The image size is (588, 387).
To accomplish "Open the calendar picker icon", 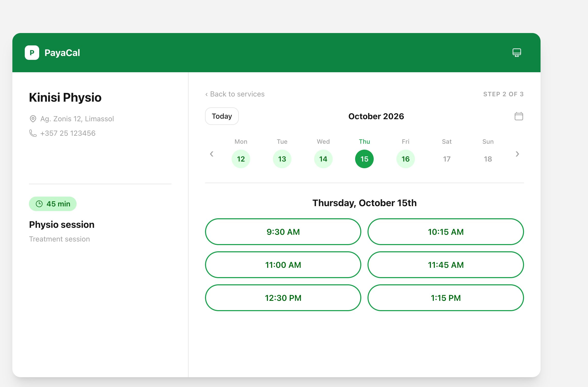I will 519,116.
